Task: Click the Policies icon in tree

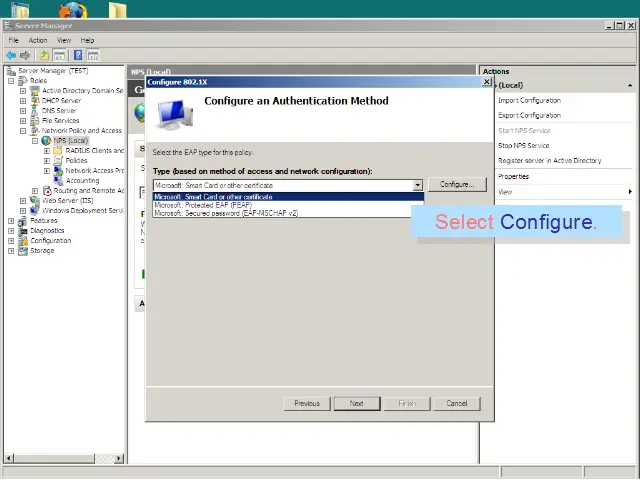Action: click(58, 161)
